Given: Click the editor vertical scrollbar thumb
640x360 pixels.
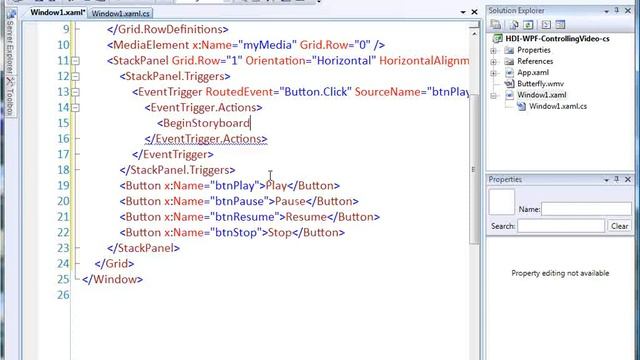Looking at the screenshot, I should [x=474, y=169].
